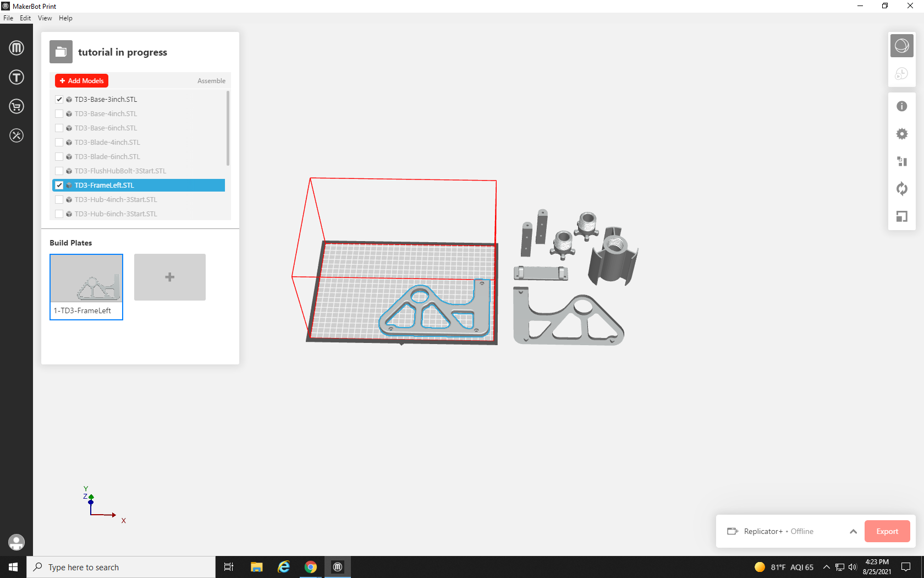Open the user account avatar icon
The height and width of the screenshot is (578, 924).
(x=16, y=542)
